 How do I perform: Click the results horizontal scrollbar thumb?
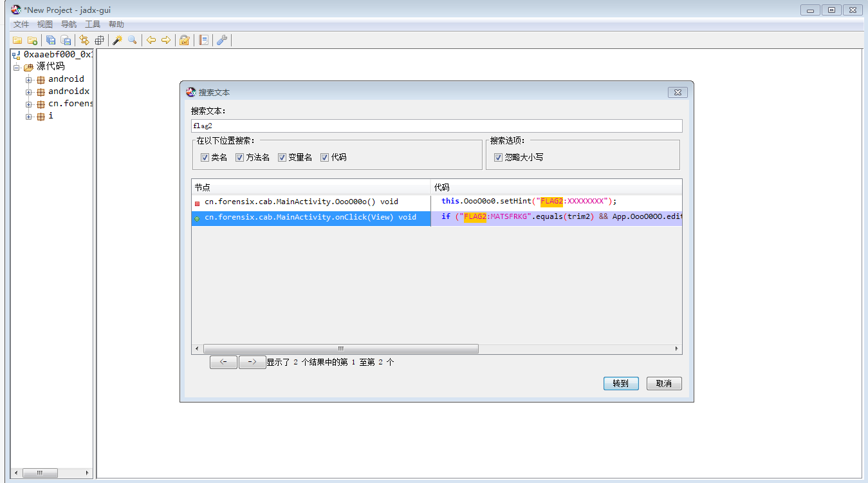[x=341, y=348]
